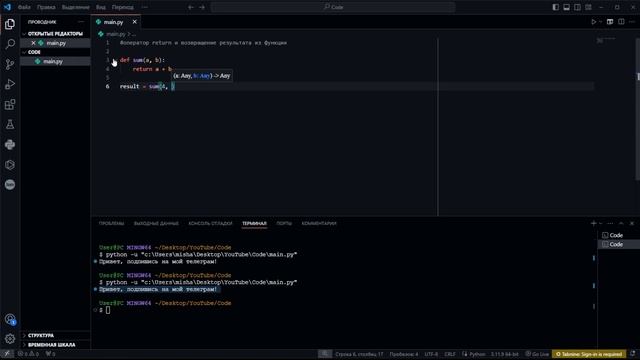Expand the ВРЕМЕННАЯ ШКАЛА section
The height and width of the screenshot is (360, 640).
[55, 344]
